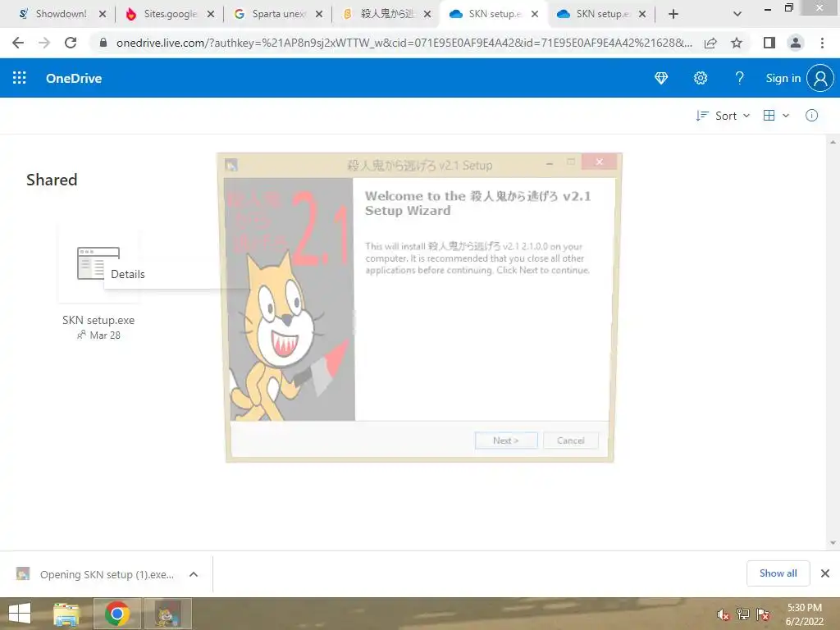Image resolution: width=840 pixels, height=630 pixels.
Task: Click the OneDrive header title
Action: pos(74,78)
